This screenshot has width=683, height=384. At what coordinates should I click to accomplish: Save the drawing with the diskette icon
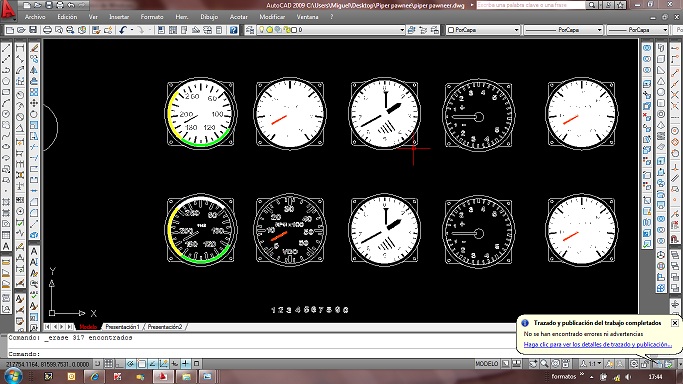(x=33, y=30)
